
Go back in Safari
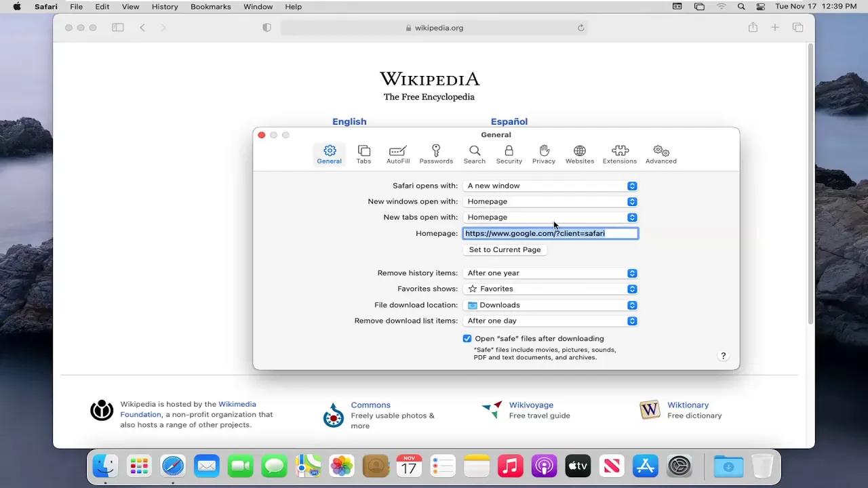pyautogui.click(x=142, y=28)
